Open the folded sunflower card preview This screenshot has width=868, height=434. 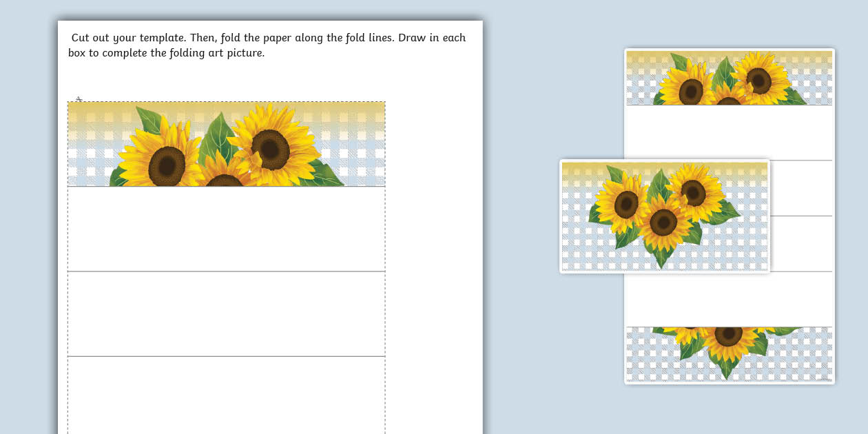pyautogui.click(x=665, y=216)
